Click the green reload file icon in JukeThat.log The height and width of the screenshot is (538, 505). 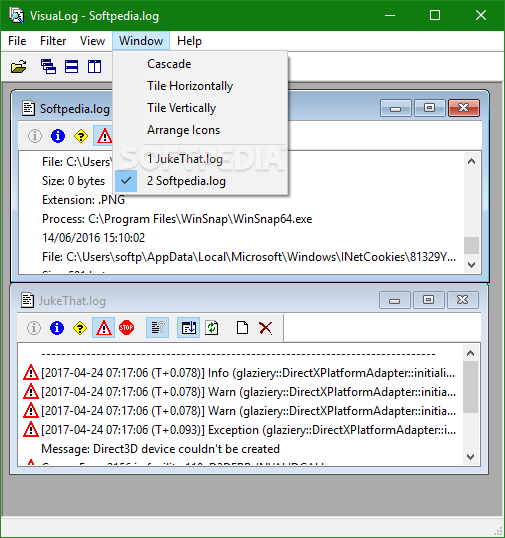coord(212,328)
